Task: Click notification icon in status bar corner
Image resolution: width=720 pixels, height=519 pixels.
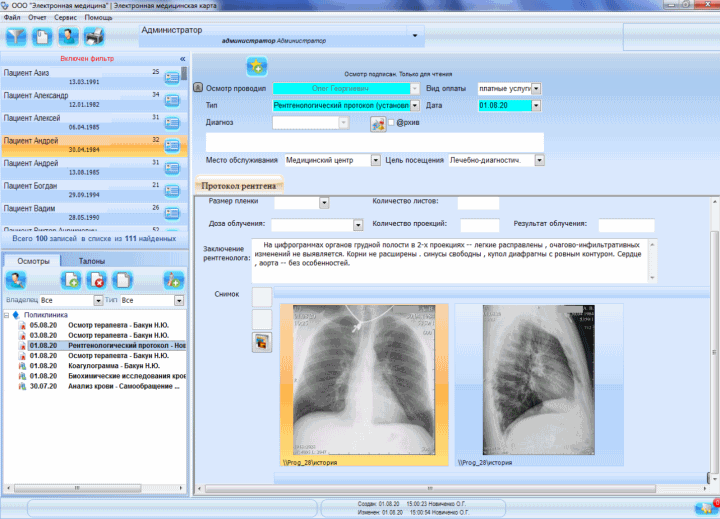Action: click(705, 508)
